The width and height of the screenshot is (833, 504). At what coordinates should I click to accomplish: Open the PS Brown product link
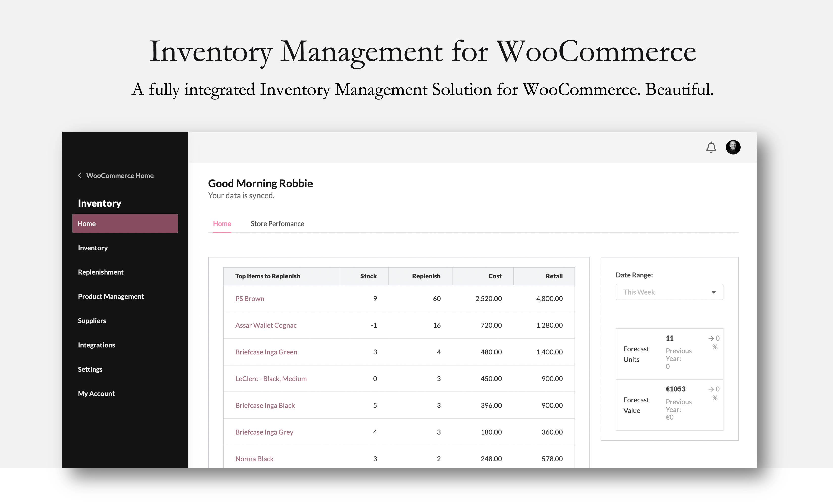coord(249,298)
